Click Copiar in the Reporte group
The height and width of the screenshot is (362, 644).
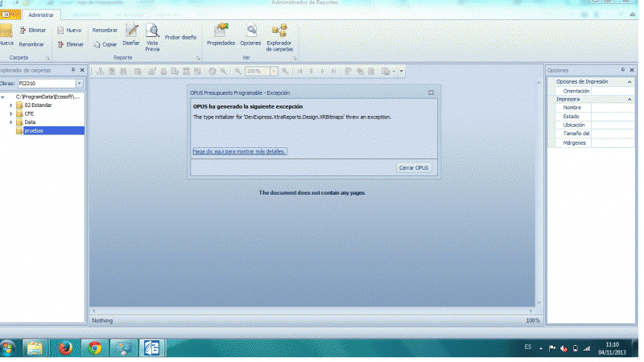[x=105, y=44]
